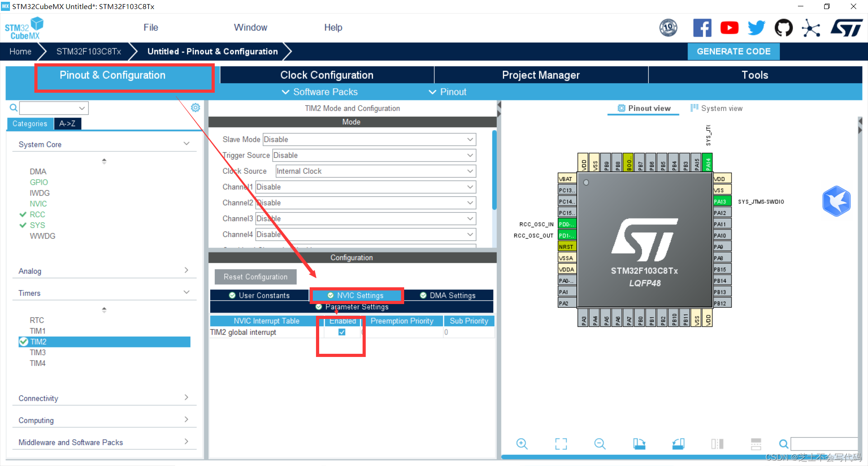
Task: Open the Facebook link icon
Action: coord(702,28)
